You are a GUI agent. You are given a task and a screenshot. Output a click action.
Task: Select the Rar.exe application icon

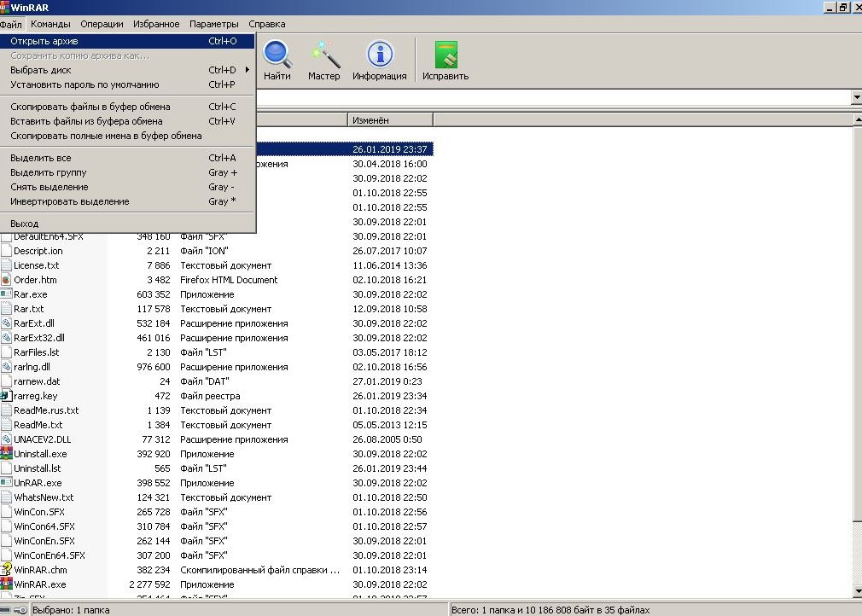coord(6,294)
